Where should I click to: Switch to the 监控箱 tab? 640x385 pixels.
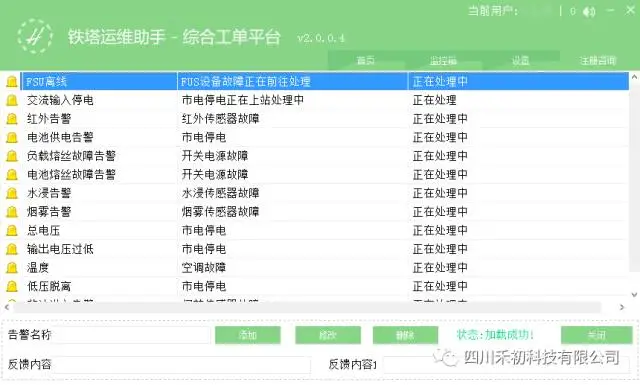(x=443, y=61)
